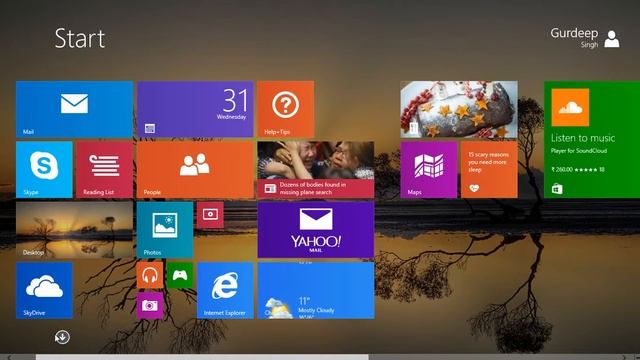Open the green Xbox Games tile
Viewport: 640px width, 360px height.
click(x=180, y=275)
